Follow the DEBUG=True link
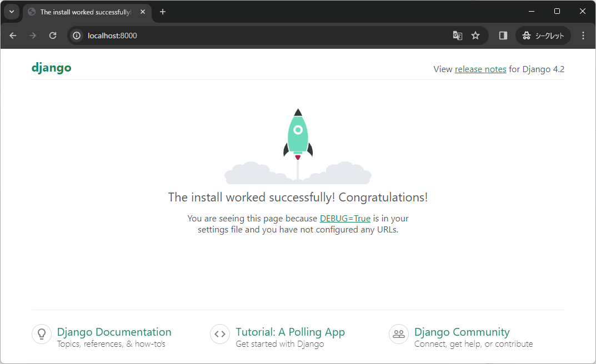 [345, 219]
